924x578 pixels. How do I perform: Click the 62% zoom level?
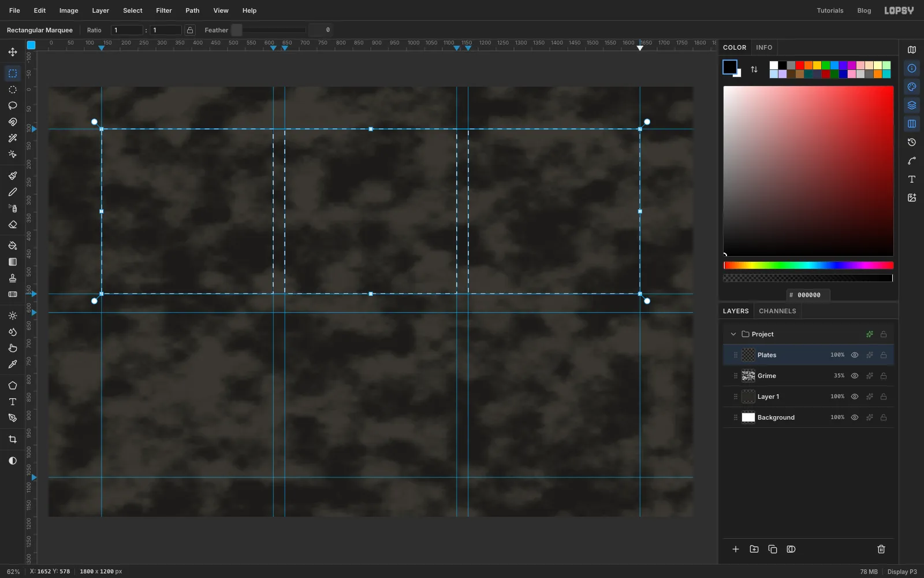coord(13,572)
